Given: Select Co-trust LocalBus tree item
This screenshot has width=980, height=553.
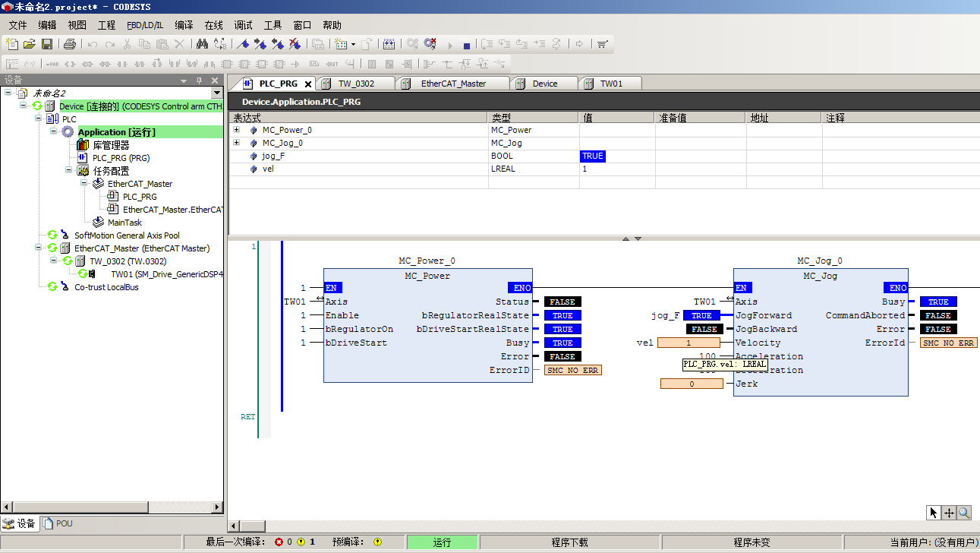Looking at the screenshot, I should (x=106, y=287).
